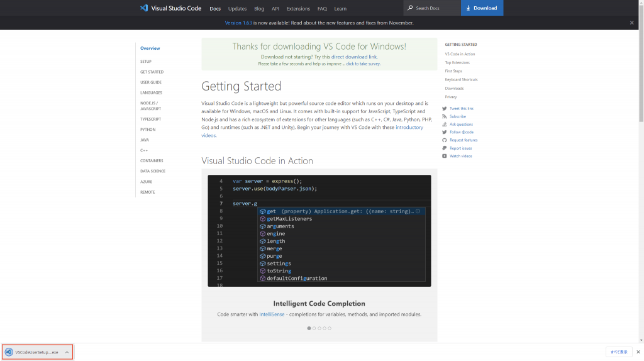Screen dimensions: 644x361
Task: Expand NODE.JS / JAVASCRIPT section in sidebar
Action: point(150,106)
